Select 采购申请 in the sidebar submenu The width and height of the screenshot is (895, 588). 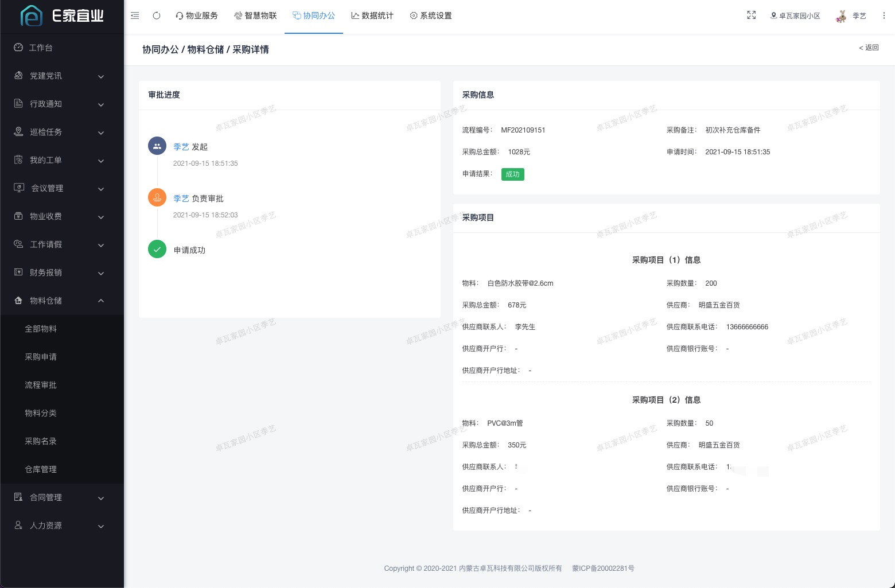[41, 357]
